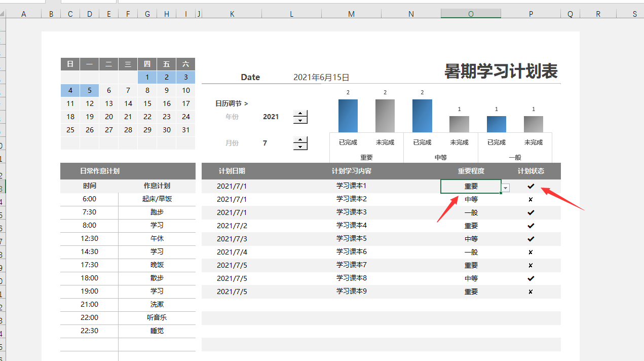The width and height of the screenshot is (644, 361).
Task: Click the 四 weekday header in the calendar
Action: (147, 64)
